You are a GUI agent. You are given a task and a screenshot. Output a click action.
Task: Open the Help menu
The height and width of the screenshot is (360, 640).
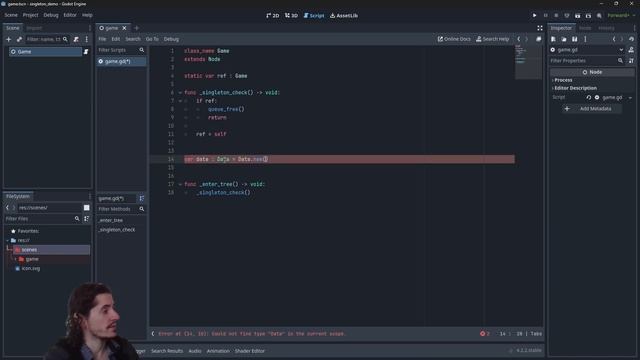(87, 15)
